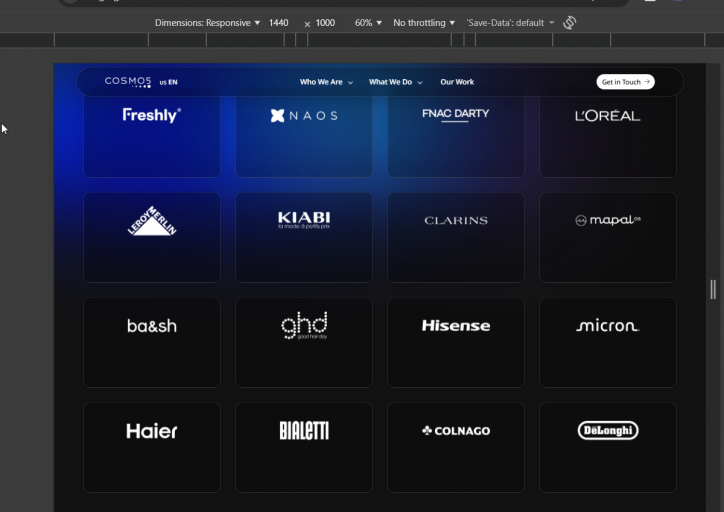Click the DeLonghi logo
Image resolution: width=724 pixels, height=512 pixels.
click(x=608, y=430)
